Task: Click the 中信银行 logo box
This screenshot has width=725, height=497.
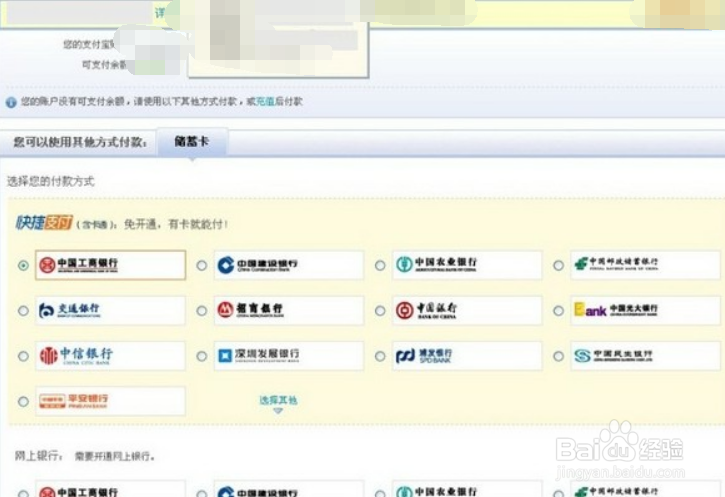Action: pyautogui.click(x=110, y=356)
